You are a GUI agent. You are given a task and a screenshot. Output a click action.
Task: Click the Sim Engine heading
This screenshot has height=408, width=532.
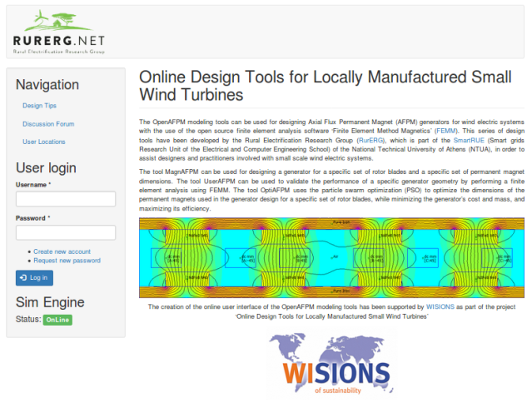[x=50, y=301]
